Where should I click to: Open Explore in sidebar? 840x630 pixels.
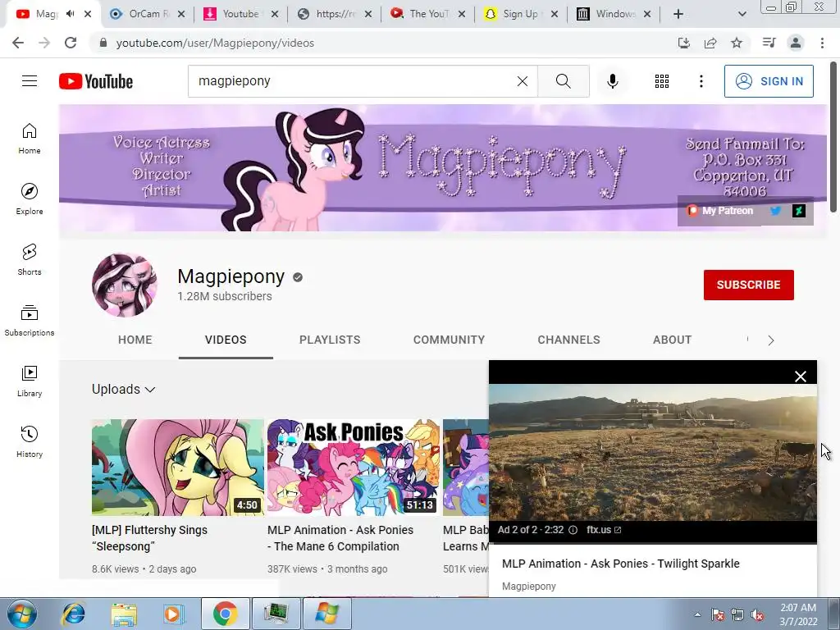tap(30, 199)
